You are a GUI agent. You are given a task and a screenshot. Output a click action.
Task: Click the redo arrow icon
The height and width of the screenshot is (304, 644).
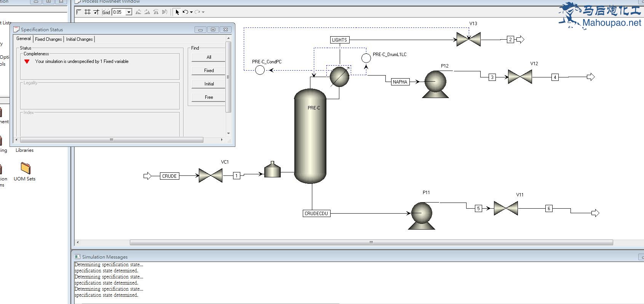tap(197, 12)
